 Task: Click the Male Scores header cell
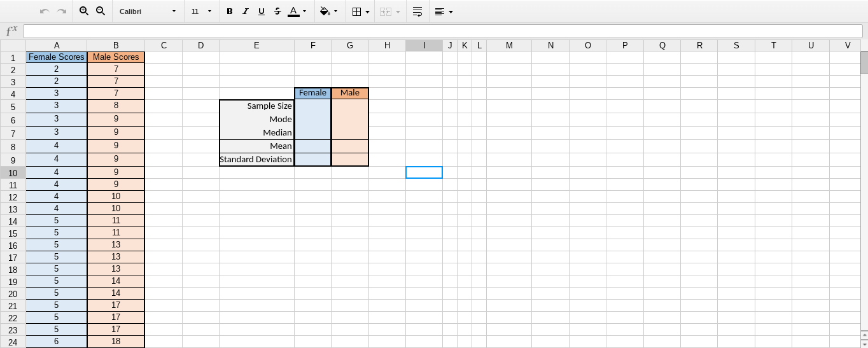[x=116, y=57]
